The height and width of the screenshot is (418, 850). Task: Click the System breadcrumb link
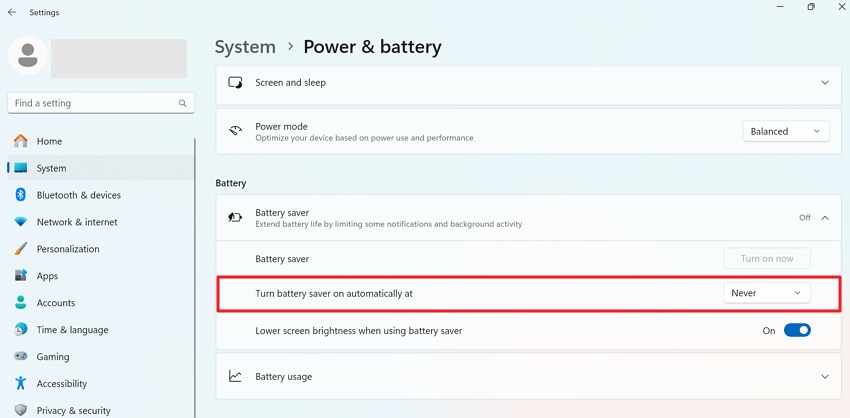coord(245,47)
